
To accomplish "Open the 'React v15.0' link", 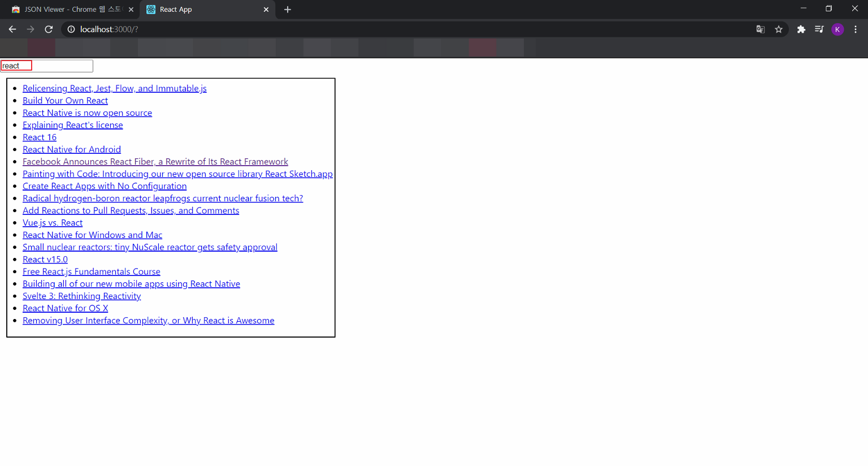I will pyautogui.click(x=45, y=260).
